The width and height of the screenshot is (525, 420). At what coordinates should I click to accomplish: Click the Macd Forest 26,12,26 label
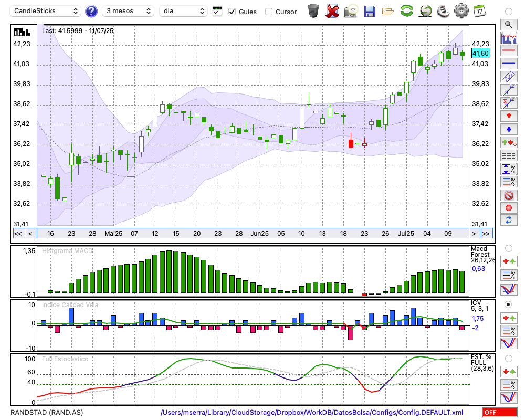tap(483, 255)
